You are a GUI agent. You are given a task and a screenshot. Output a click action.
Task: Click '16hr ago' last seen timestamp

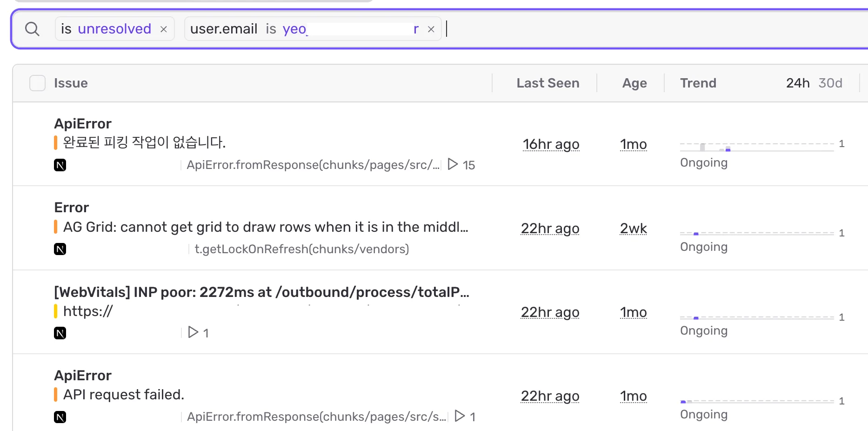(551, 144)
